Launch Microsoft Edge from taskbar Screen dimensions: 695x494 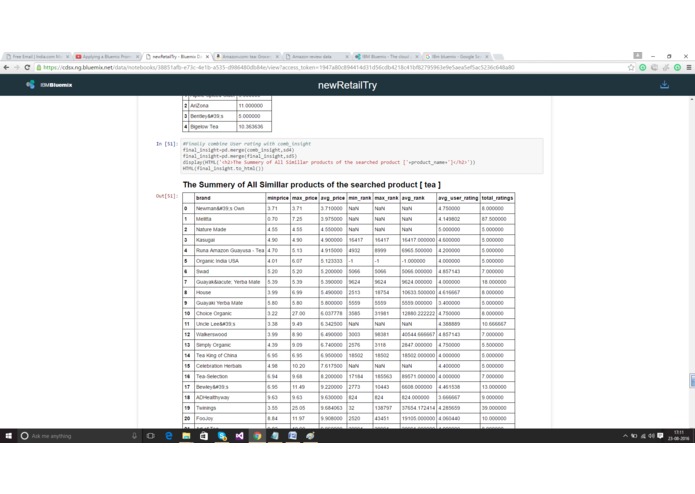tap(169, 436)
